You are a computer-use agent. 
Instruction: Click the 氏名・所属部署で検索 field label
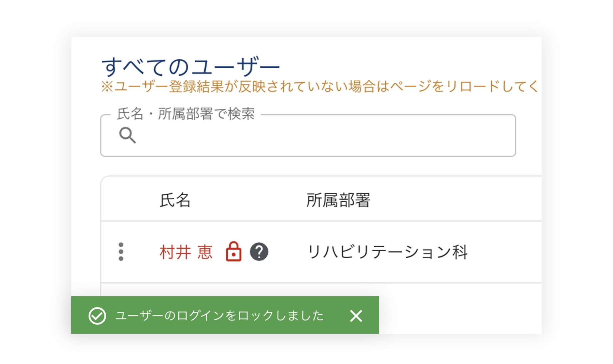(186, 114)
